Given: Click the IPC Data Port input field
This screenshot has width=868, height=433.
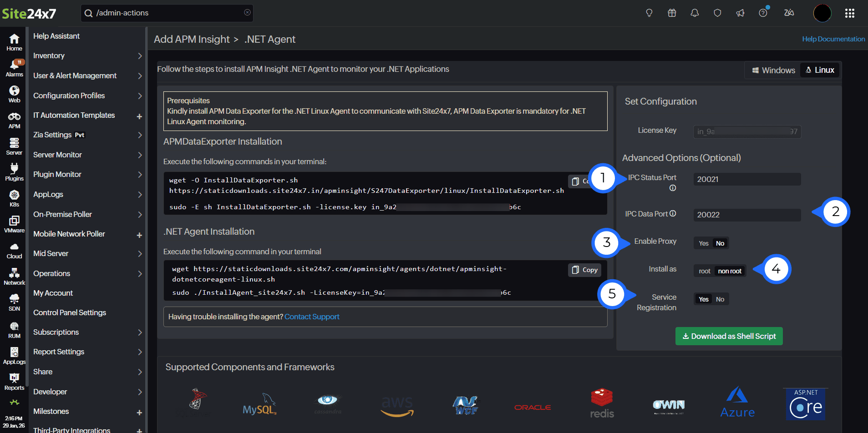Looking at the screenshot, I should (x=746, y=215).
